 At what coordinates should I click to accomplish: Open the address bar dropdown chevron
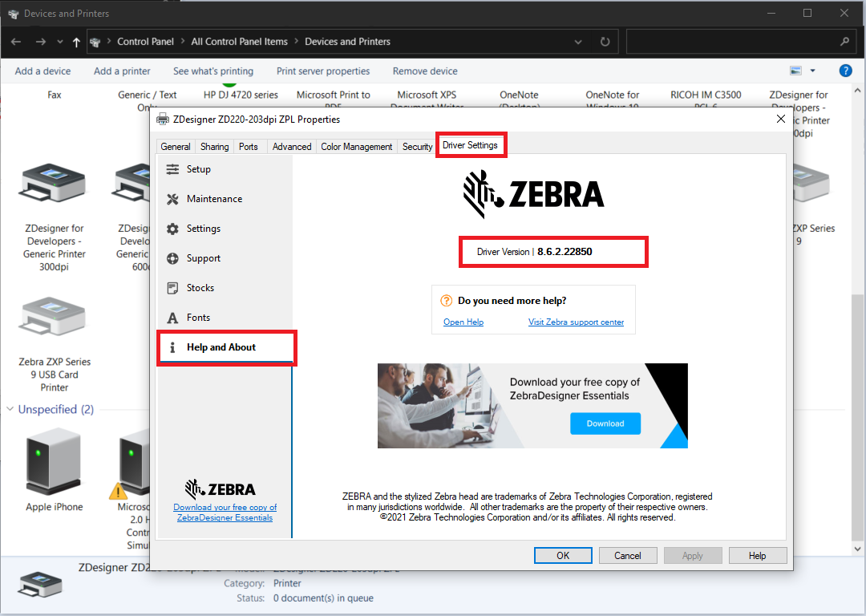(x=577, y=42)
